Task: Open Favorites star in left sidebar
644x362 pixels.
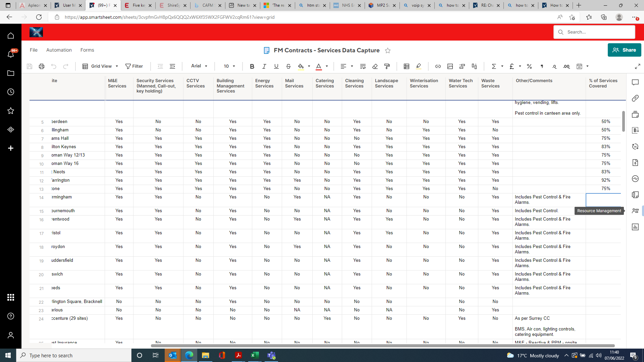Action: (x=11, y=111)
